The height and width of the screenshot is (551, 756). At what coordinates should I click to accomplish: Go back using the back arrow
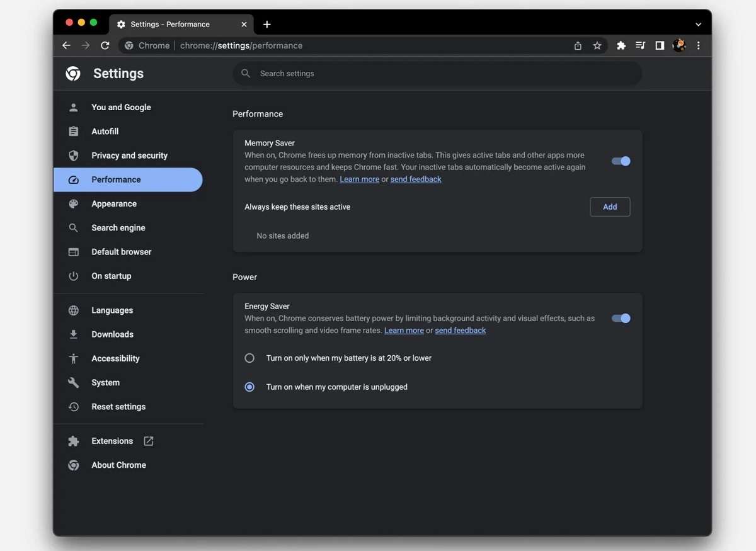coord(66,45)
